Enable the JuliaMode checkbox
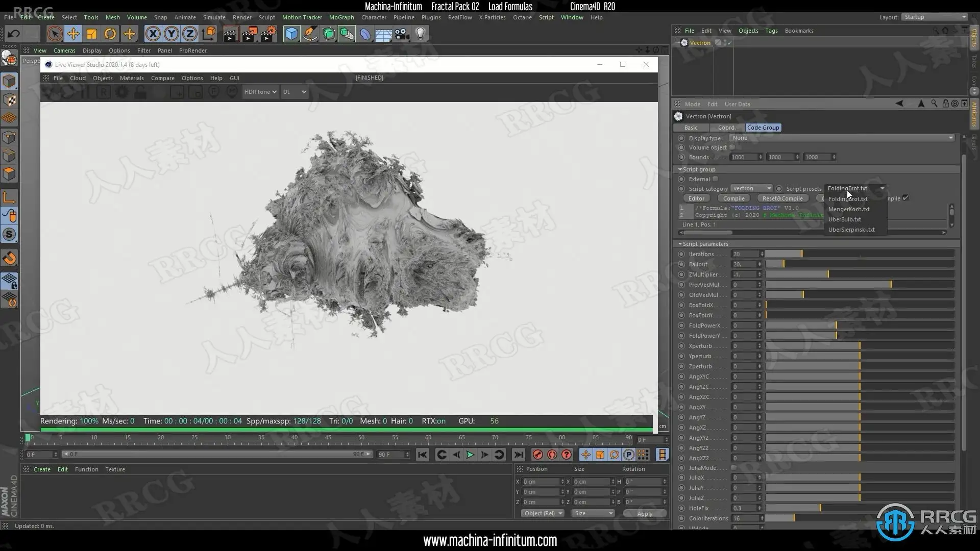980x551 pixels. pyautogui.click(x=734, y=468)
